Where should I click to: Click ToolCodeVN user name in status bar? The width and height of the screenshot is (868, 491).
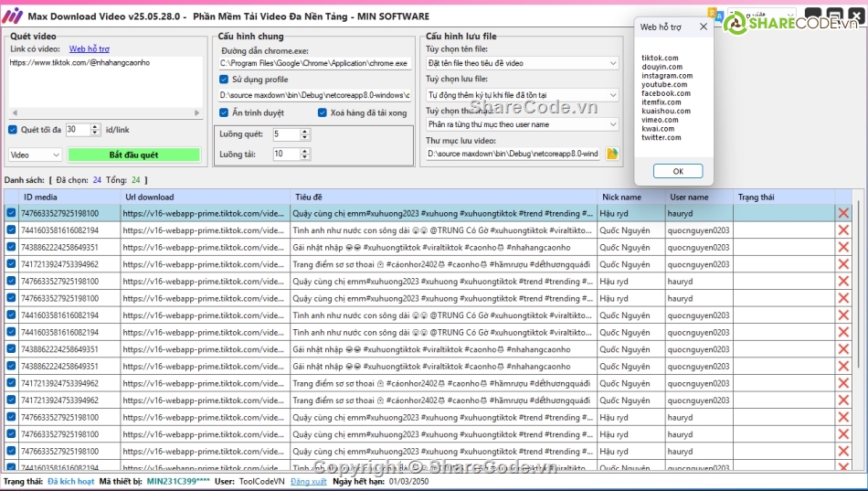tap(262, 482)
